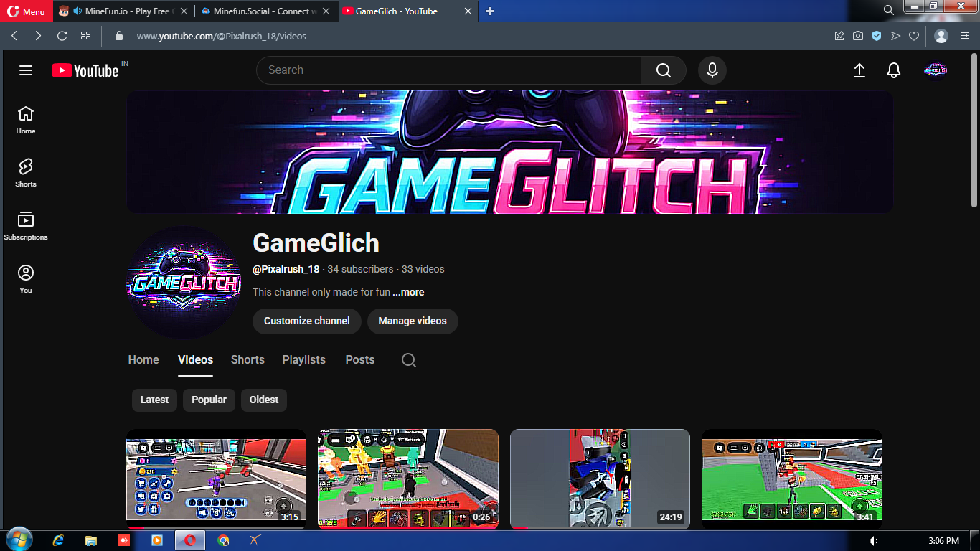The width and height of the screenshot is (980, 551).
Task: Select the Latest sort filter
Action: (x=154, y=400)
